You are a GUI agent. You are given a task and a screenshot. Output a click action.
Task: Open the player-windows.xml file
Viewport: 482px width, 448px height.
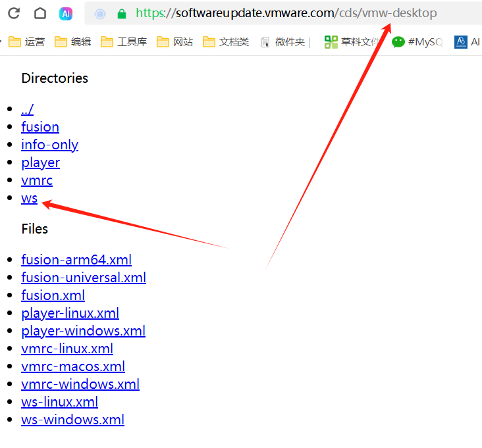pos(84,331)
